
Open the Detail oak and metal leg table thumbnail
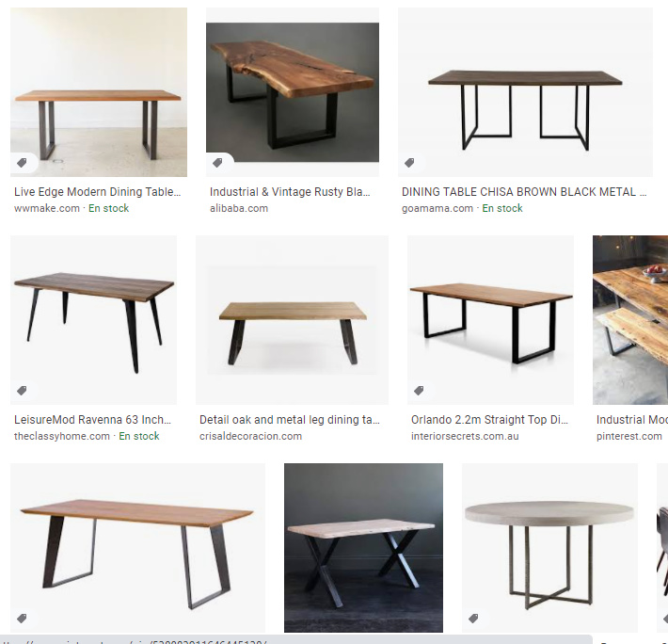point(293,320)
